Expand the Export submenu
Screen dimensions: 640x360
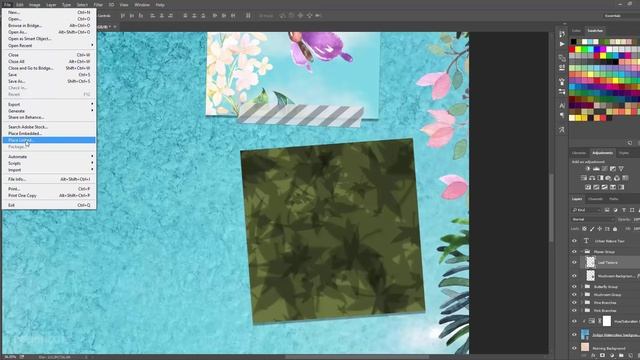pyautogui.click(x=49, y=104)
